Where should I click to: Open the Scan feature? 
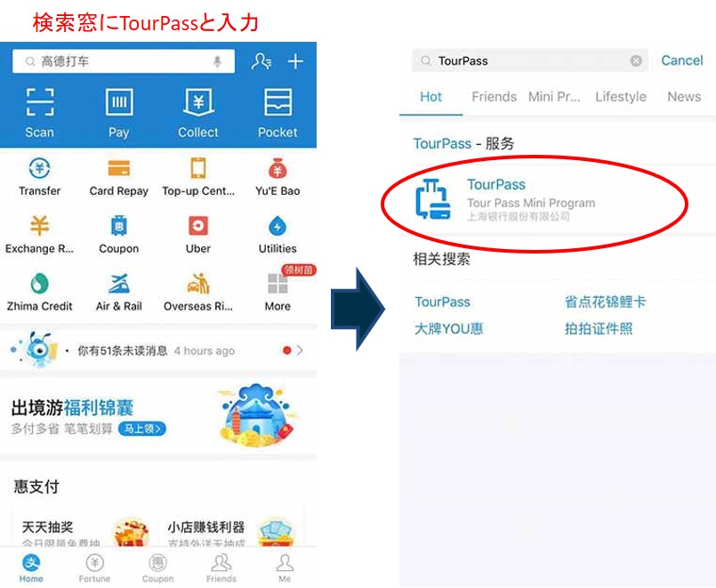[x=40, y=113]
